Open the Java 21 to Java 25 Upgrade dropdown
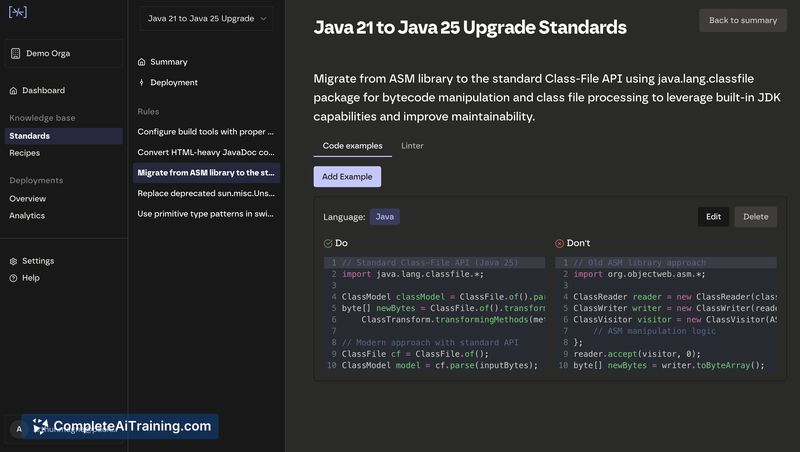Viewport: 800px width, 452px height. [206, 18]
